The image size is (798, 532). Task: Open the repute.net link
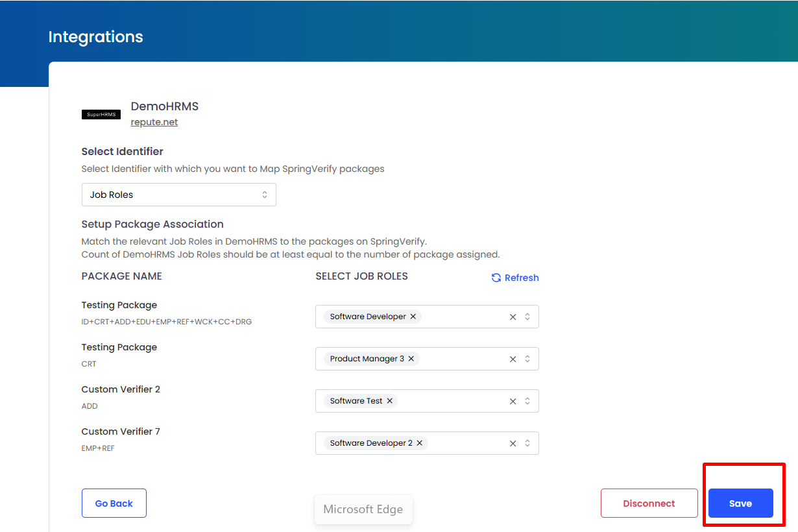click(x=154, y=122)
